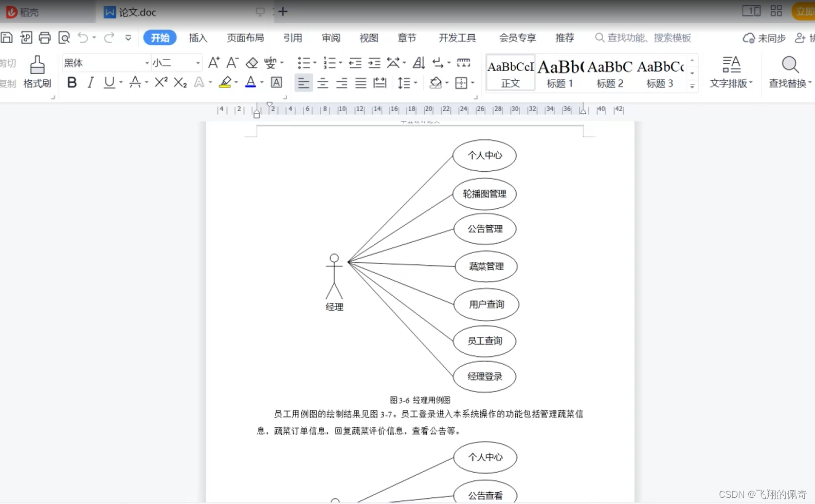This screenshot has height=504, width=815.
Task: Switch to the 开始 tab
Action: click(x=160, y=38)
